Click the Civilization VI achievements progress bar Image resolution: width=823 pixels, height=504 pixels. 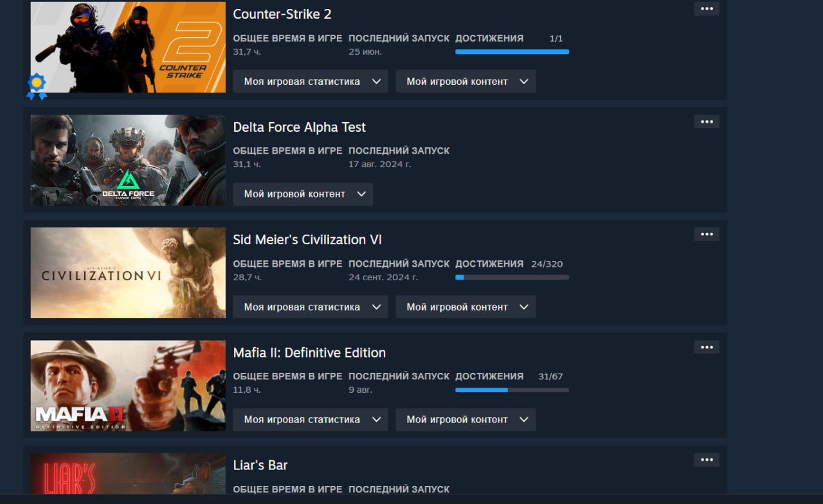pos(512,277)
